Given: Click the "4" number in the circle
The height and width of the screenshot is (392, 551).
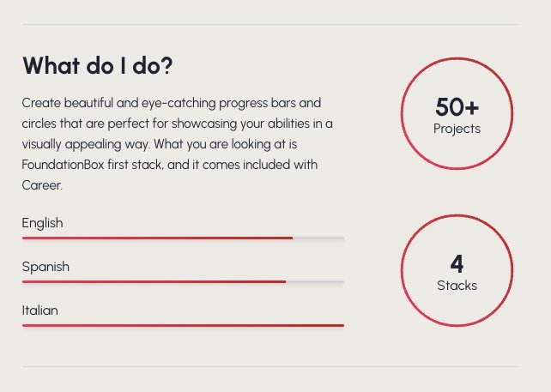Looking at the screenshot, I should coord(457,263).
